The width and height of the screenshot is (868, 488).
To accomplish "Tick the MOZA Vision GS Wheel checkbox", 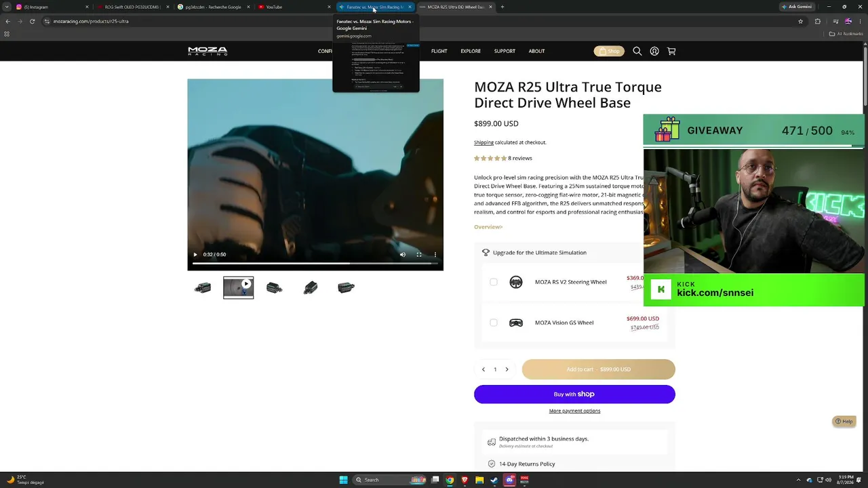I will (x=494, y=323).
